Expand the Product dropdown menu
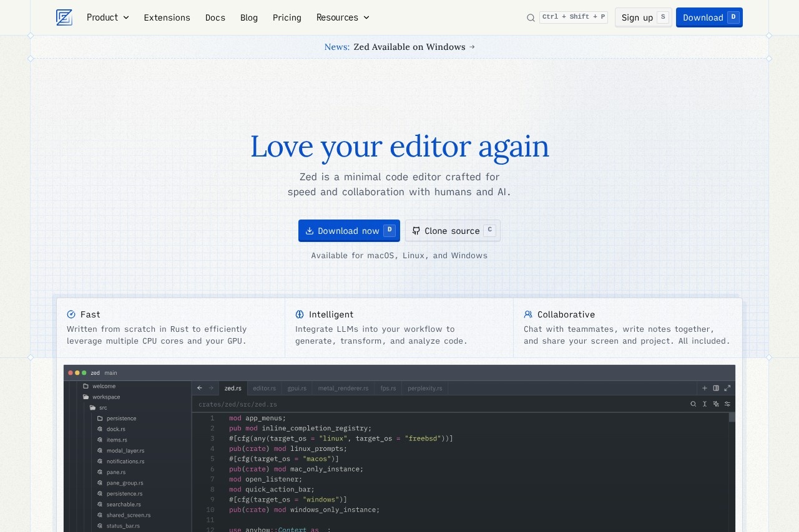This screenshot has height=532, width=799. tap(107, 17)
